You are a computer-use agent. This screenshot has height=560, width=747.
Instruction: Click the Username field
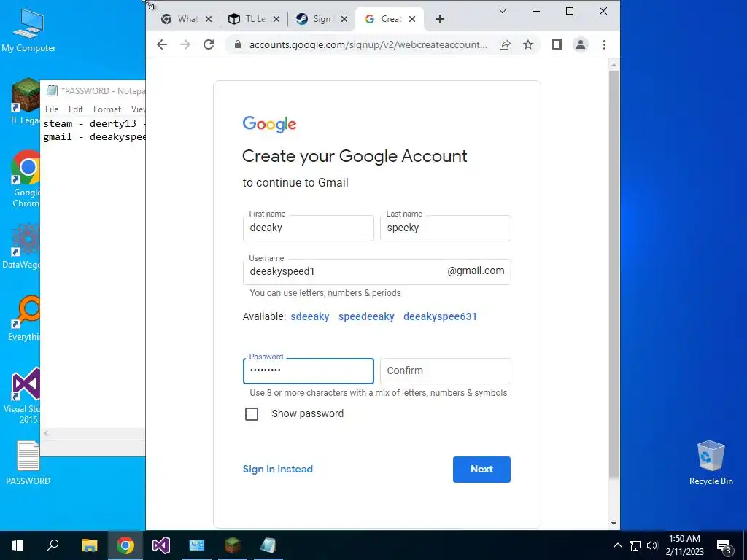(377, 272)
